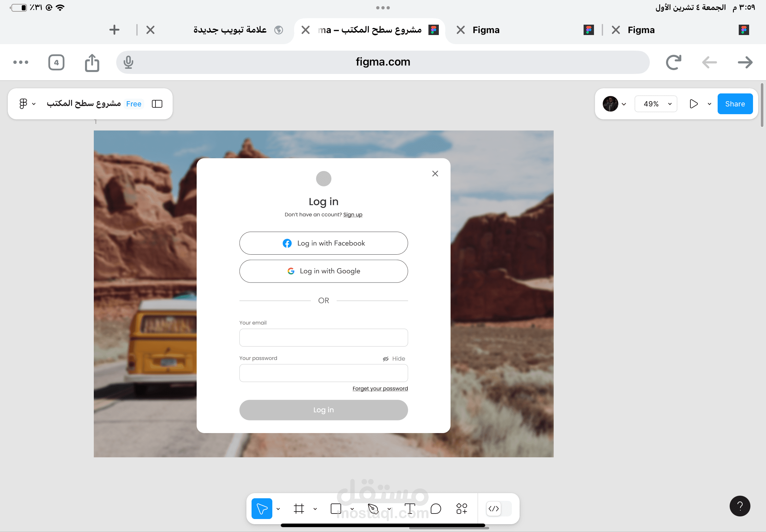The image size is (766, 532).
Task: Expand the Move tool options chevron
Action: click(x=278, y=509)
